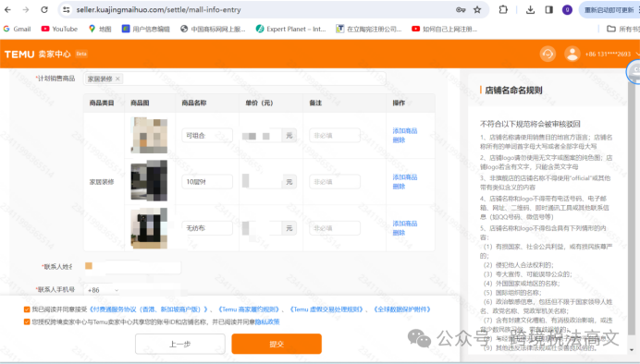Open the 全球数据保护附件 link
This screenshot has width=640, height=364.
click(402, 309)
